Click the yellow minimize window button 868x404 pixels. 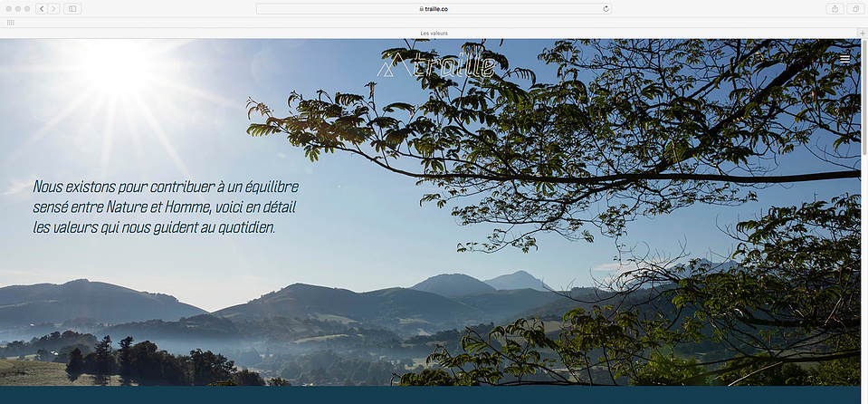tap(18, 9)
